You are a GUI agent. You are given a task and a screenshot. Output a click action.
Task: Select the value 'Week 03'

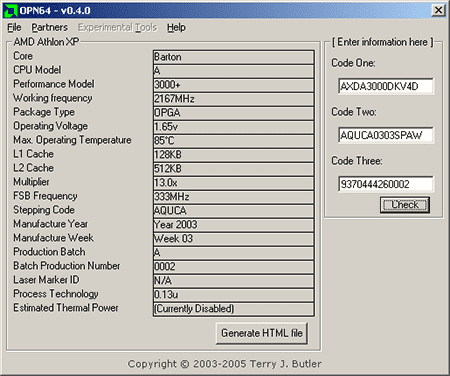pos(234,239)
